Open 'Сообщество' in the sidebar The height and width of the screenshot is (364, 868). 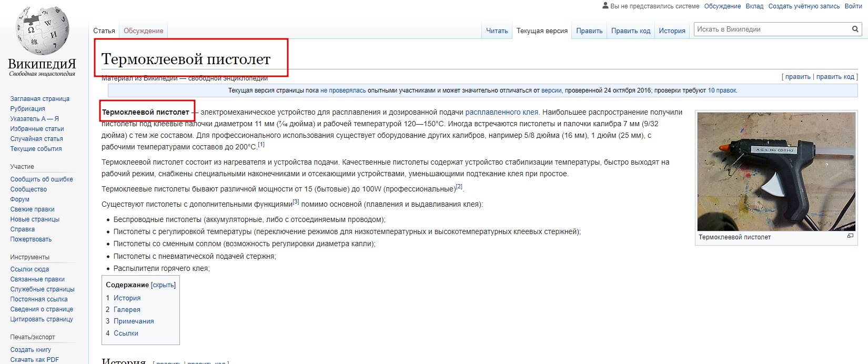29,189
